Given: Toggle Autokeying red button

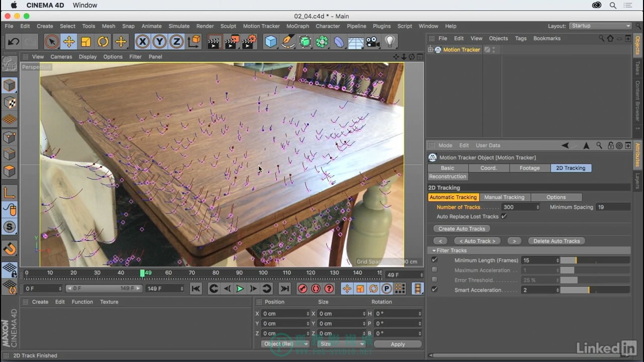Looking at the screenshot, I should tap(315, 289).
